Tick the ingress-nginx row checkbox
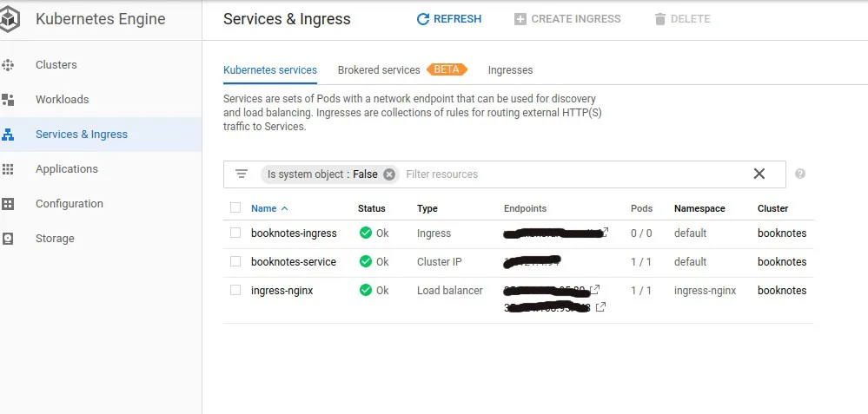 click(x=235, y=290)
